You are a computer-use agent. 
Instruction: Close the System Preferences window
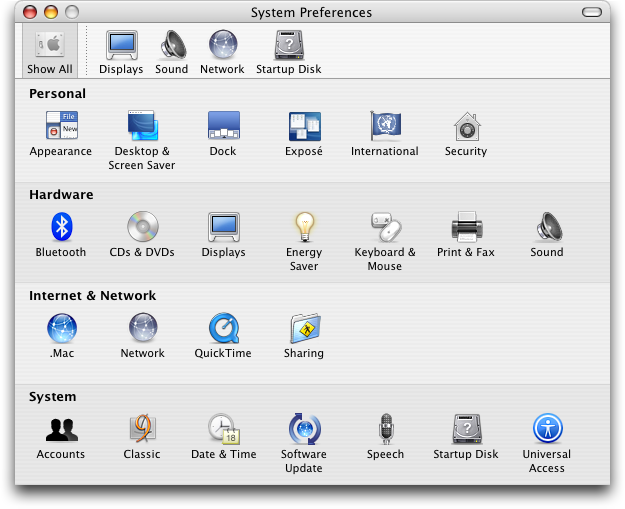tap(30, 12)
